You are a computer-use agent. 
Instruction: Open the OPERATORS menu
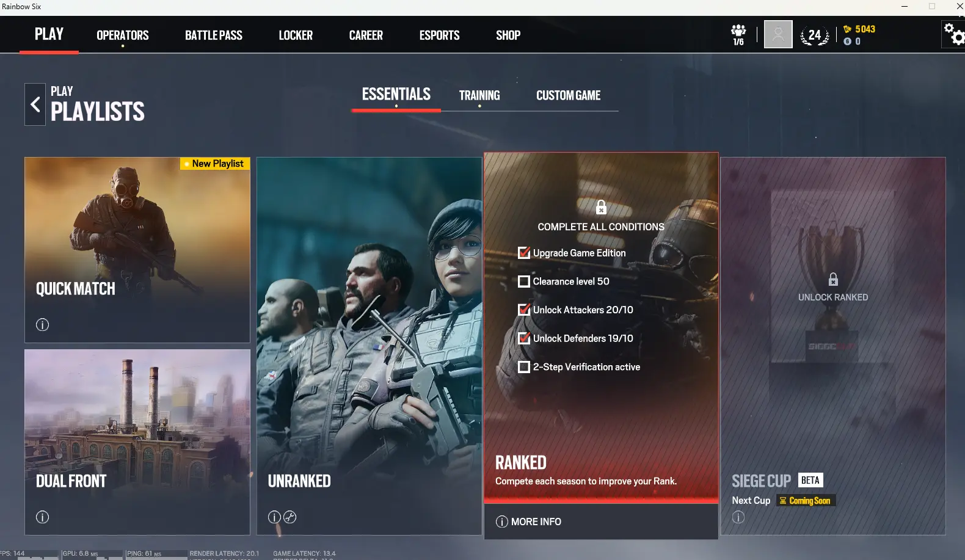pyautogui.click(x=123, y=35)
